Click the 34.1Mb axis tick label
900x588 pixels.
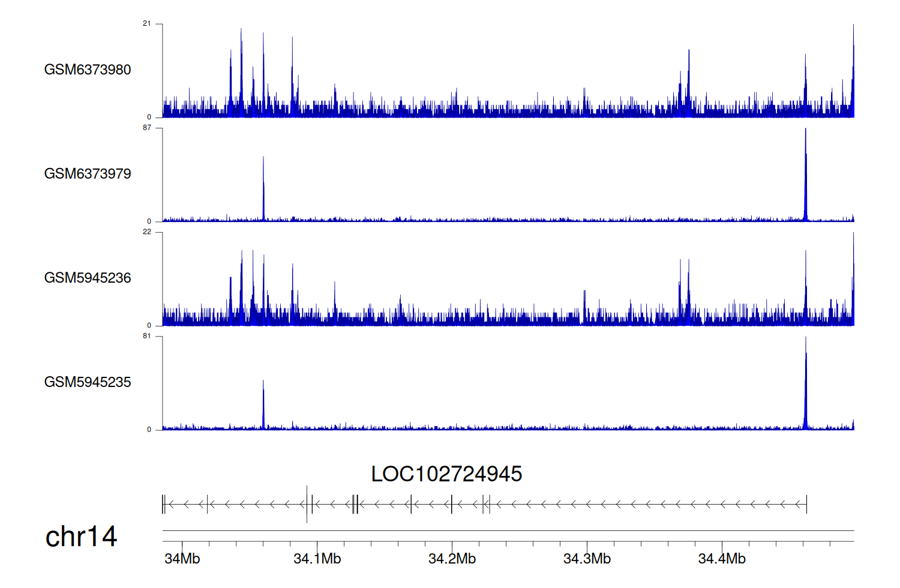click(317, 559)
